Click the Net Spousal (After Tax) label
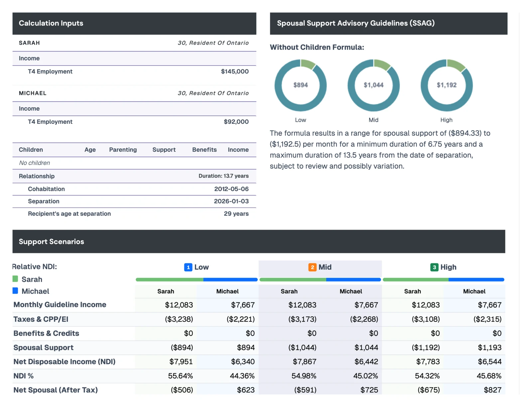 (56, 390)
